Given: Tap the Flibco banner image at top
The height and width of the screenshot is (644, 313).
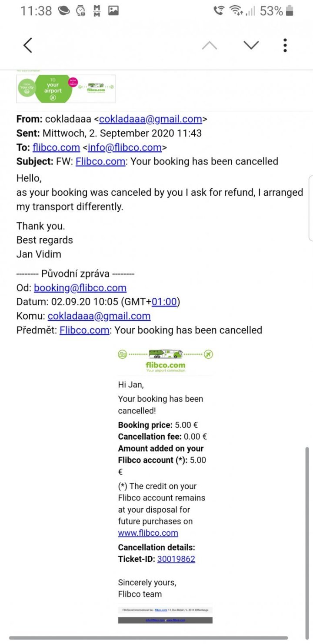Looking at the screenshot, I should (x=66, y=89).
